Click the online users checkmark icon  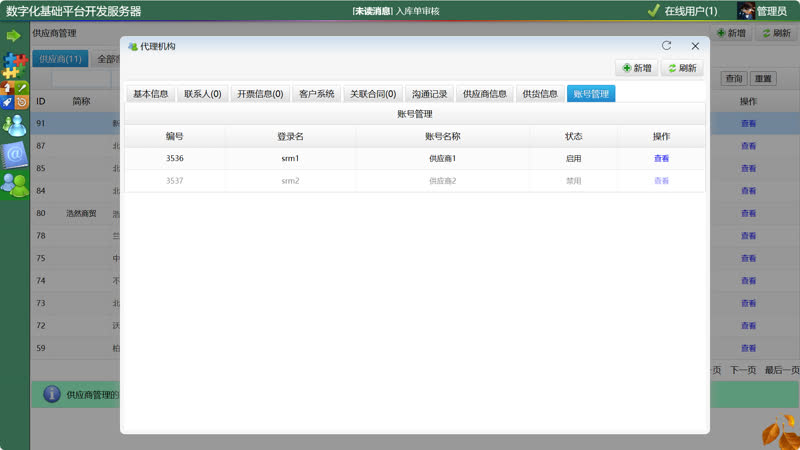[x=653, y=11]
